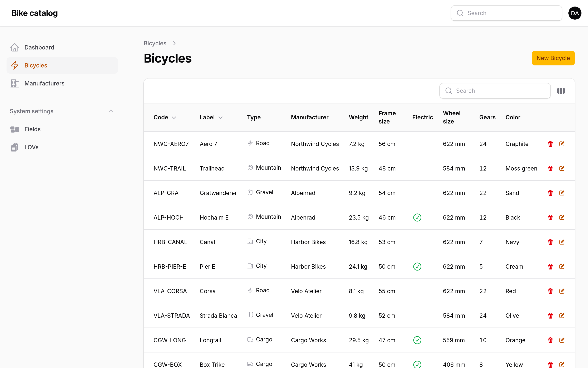Click the Road type in Aero 7 row

tap(258, 143)
